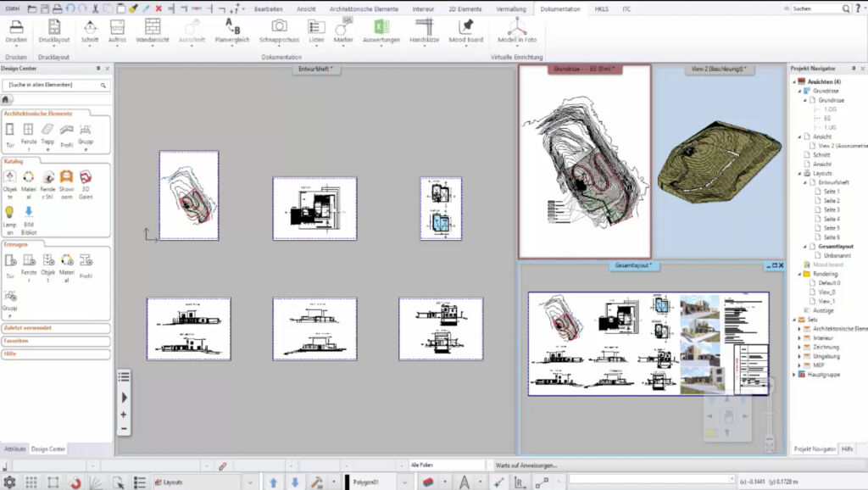
Task: Switch to the Attribute tab at bottom left
Action: coord(15,449)
